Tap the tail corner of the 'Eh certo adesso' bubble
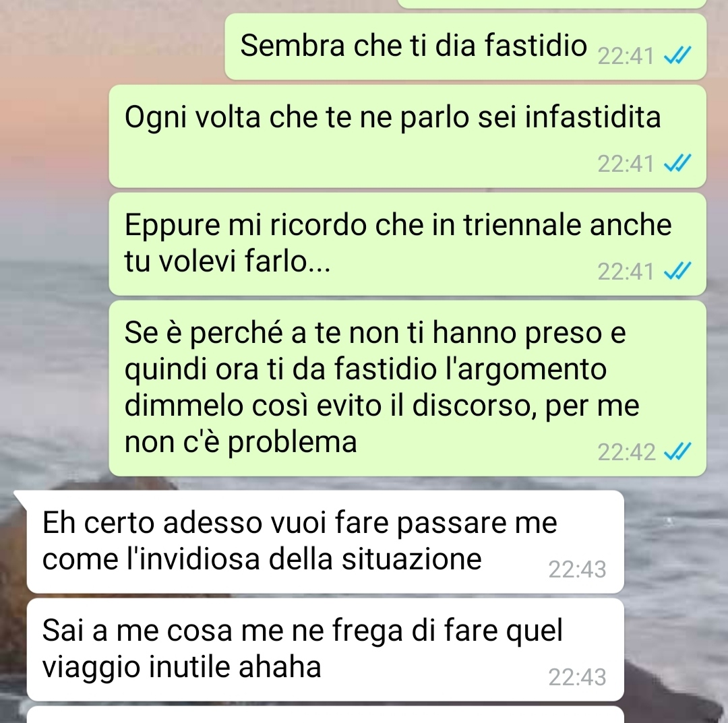 coord(21,497)
